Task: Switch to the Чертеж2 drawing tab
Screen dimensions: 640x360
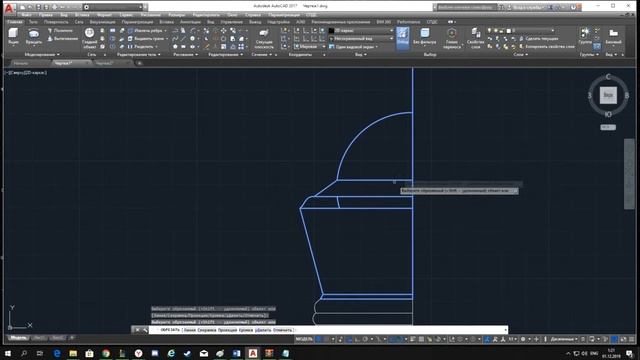Action: pos(104,63)
